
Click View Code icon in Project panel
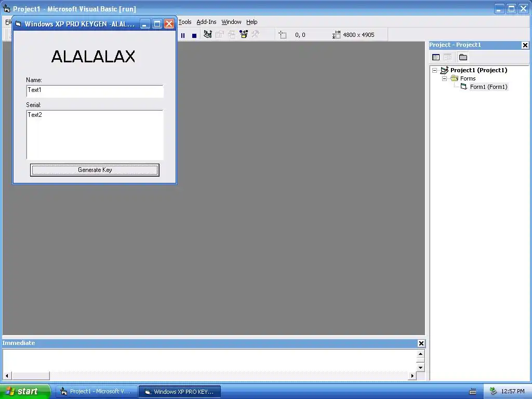[x=436, y=57]
